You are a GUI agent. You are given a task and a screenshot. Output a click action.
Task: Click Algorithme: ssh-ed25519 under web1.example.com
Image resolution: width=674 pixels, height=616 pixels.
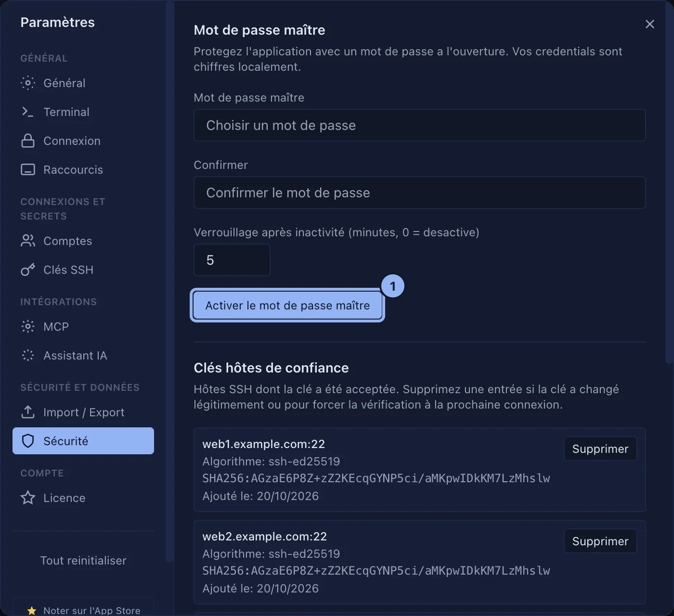(271, 462)
